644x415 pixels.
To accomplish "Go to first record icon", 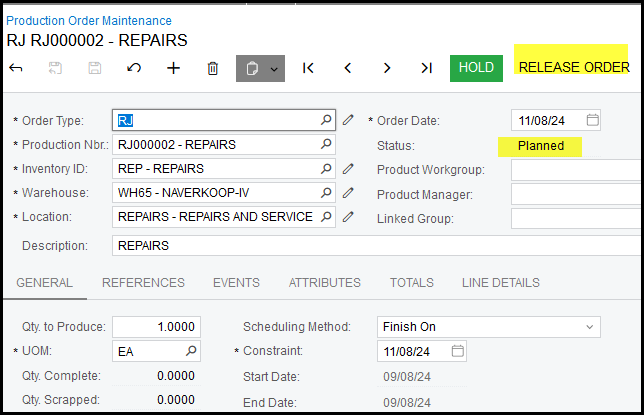I will click(308, 68).
